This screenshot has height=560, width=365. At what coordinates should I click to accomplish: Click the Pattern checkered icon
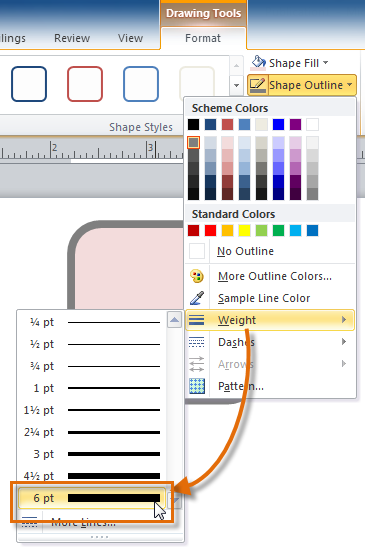tap(197, 386)
